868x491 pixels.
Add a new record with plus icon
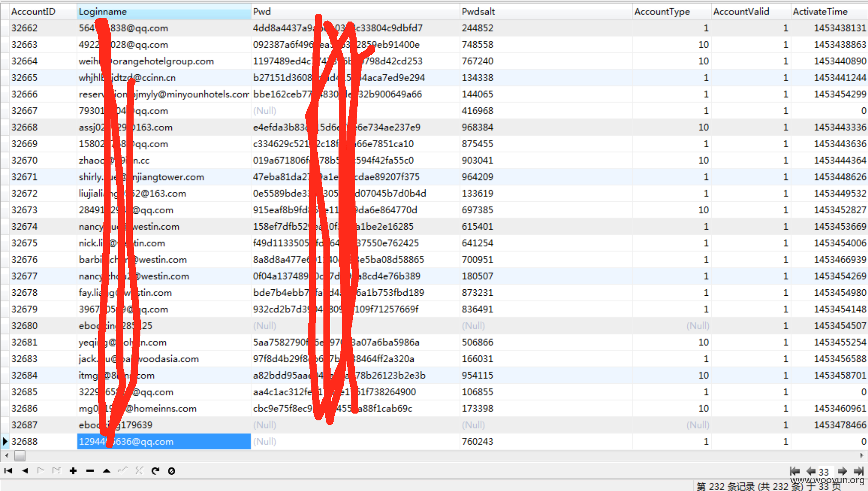pos(73,471)
